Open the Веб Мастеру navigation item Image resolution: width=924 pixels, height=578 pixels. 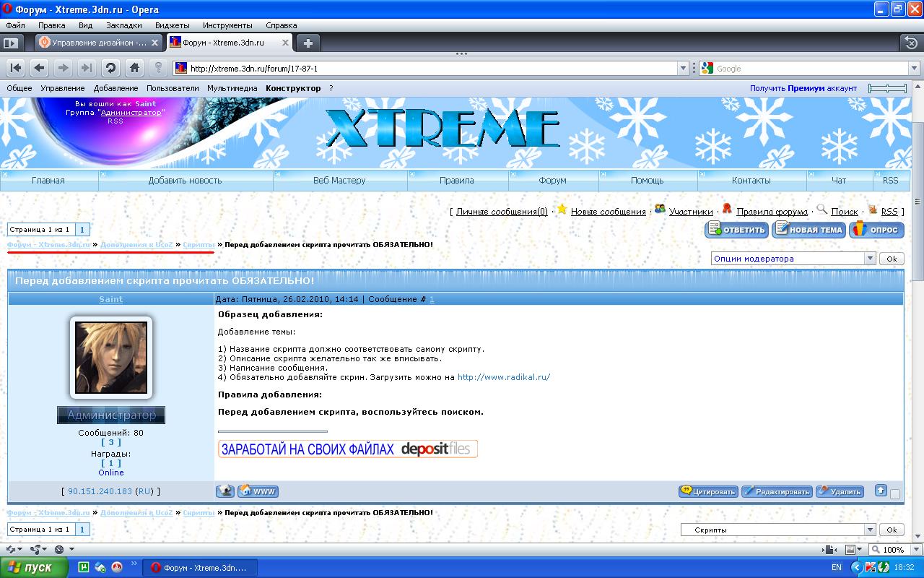click(x=339, y=181)
